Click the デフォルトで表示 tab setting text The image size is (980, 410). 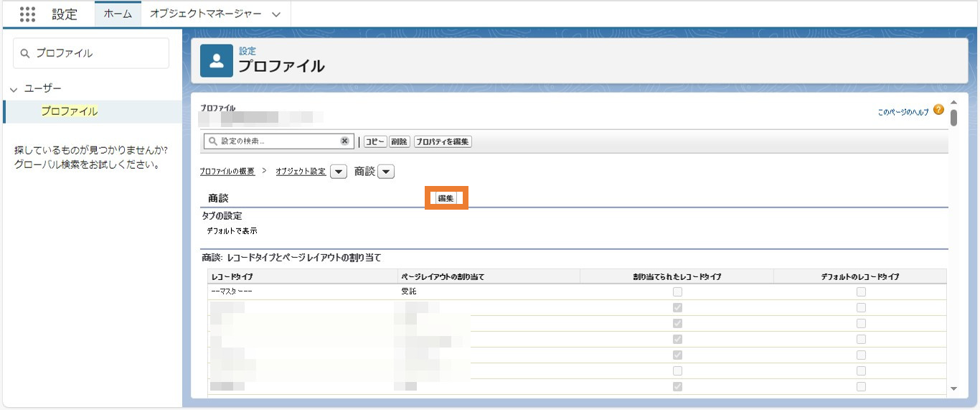232,231
